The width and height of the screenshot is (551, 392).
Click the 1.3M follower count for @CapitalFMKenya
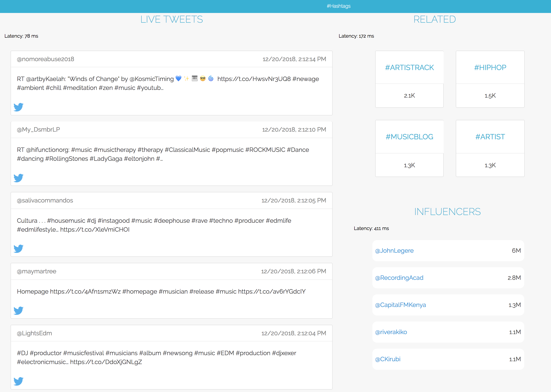click(x=515, y=305)
